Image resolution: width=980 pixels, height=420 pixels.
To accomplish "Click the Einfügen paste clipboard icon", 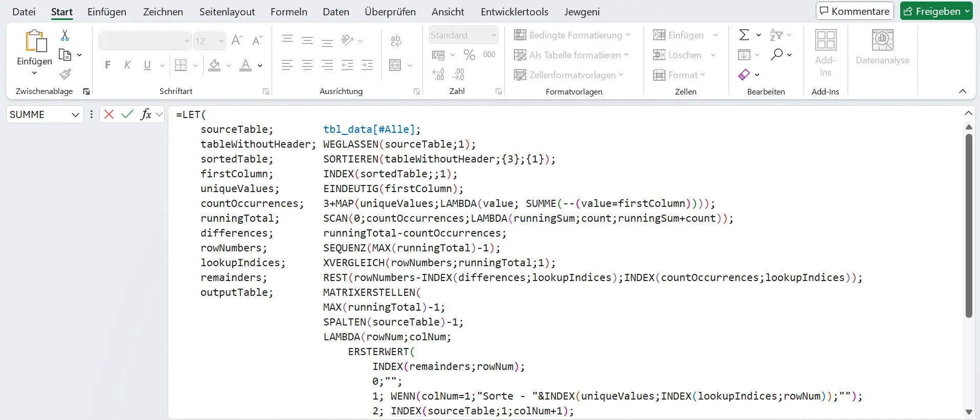I will tap(35, 41).
